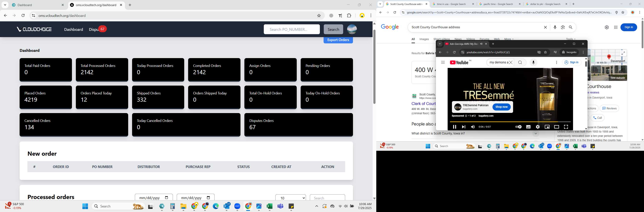Open Windows Start menu on bottom taskbar

(x=85, y=206)
